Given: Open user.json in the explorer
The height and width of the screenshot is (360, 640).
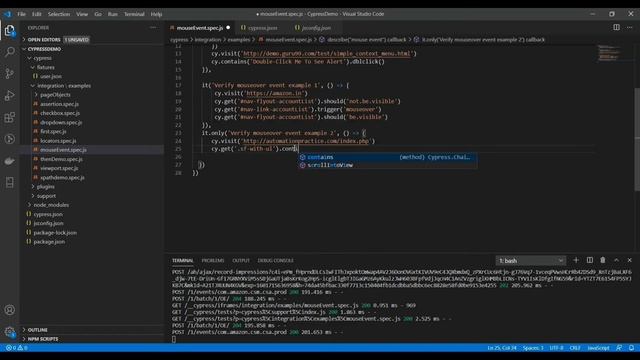Looking at the screenshot, I should pos(51,76).
